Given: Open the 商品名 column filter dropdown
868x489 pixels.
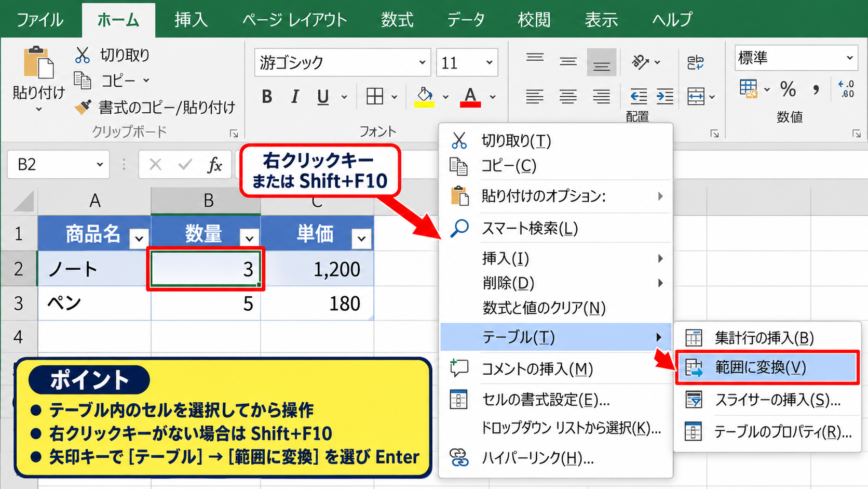Looking at the screenshot, I should click(x=139, y=239).
